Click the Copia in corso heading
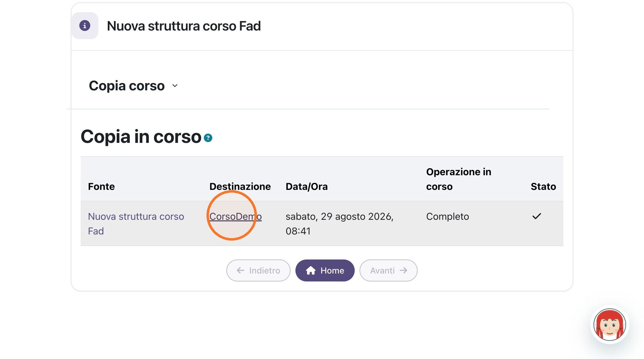The image size is (644, 359). pos(141,136)
